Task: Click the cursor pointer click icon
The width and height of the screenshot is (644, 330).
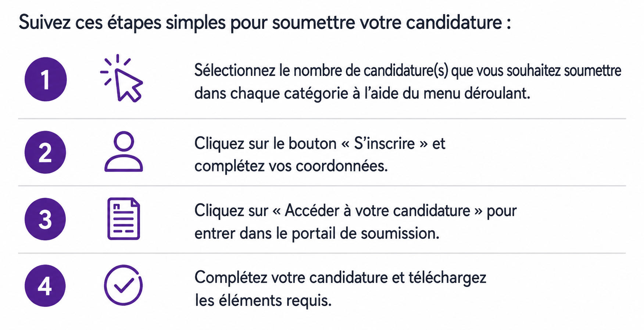Action: click(122, 78)
